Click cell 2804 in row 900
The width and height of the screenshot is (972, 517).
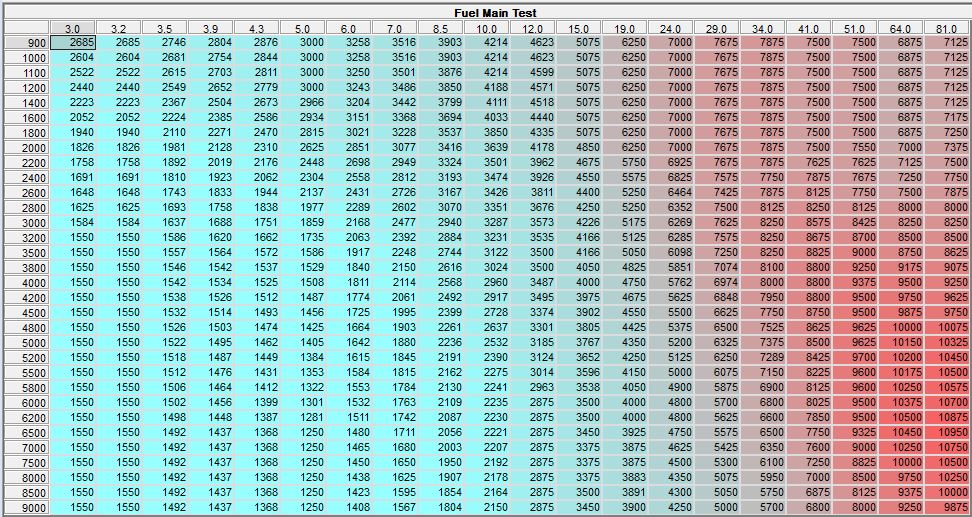click(211, 42)
